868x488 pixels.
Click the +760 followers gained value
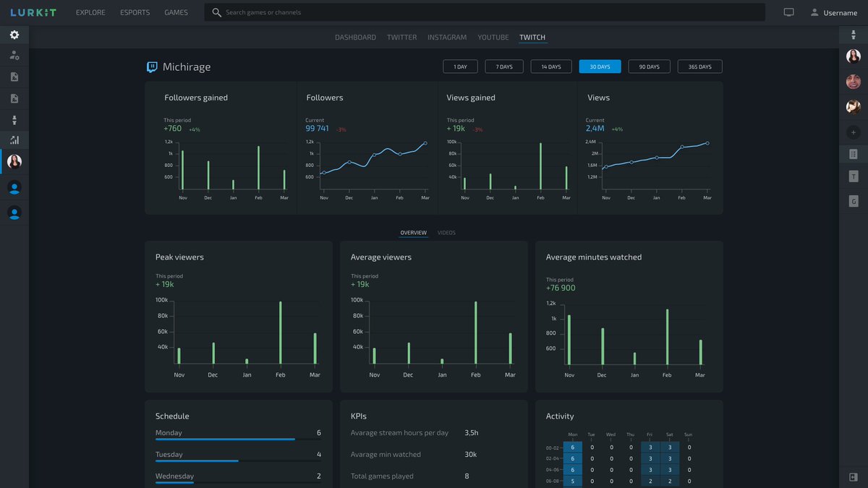173,129
